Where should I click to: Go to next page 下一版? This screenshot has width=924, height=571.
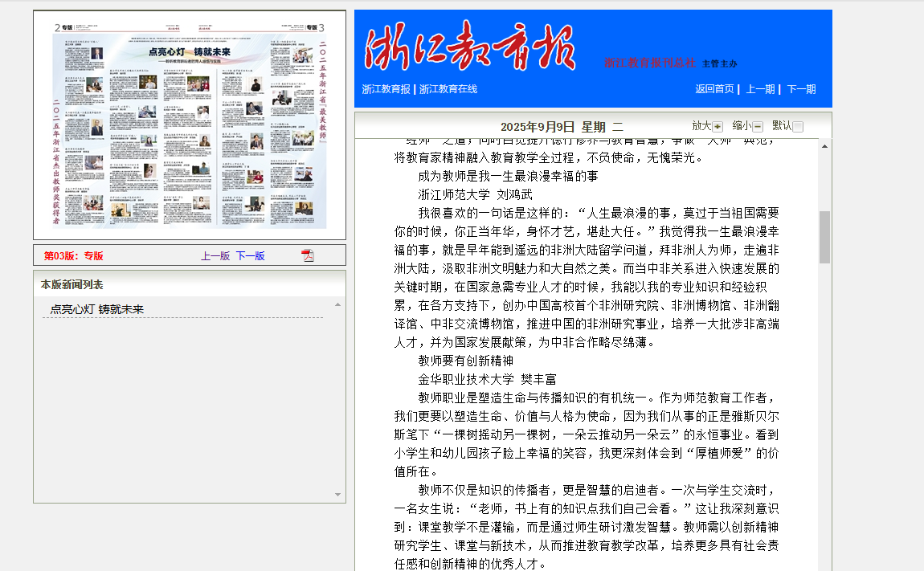pyautogui.click(x=250, y=256)
